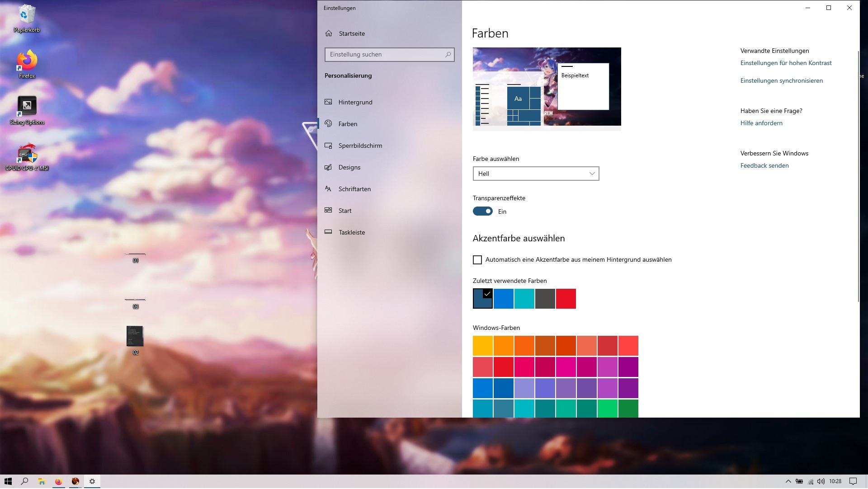Select the Firefox desktop shortcut
This screenshot has width=868, height=489.
pyautogui.click(x=27, y=64)
